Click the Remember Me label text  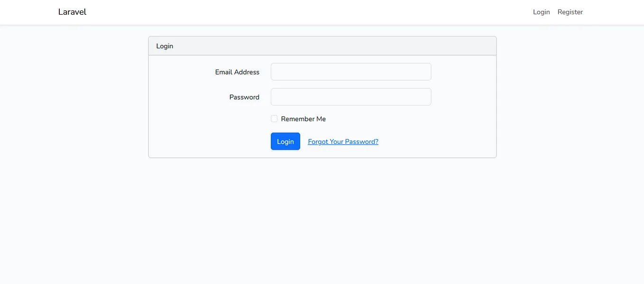[303, 119]
